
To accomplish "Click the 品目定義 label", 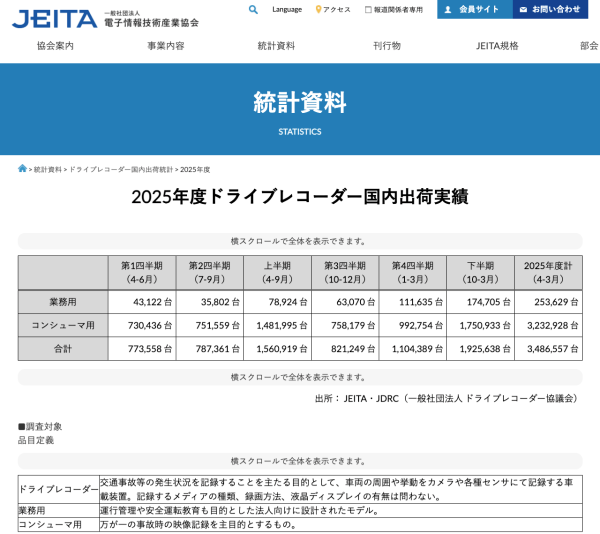I will point(36,440).
